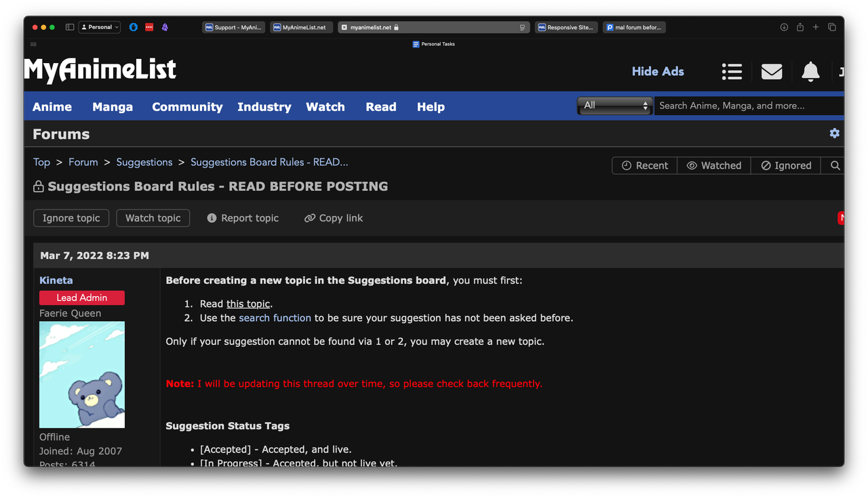This screenshot has height=498, width=868.
Task: Click Copy link button
Action: (334, 218)
